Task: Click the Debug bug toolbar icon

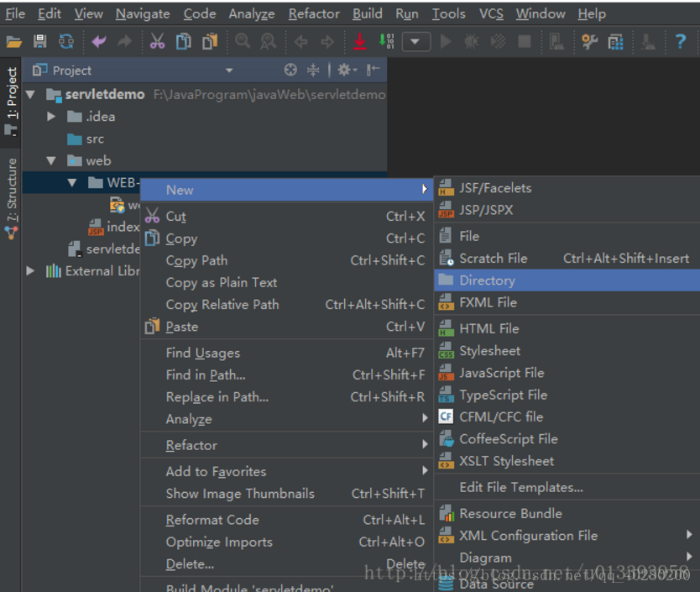Action: pyautogui.click(x=472, y=41)
